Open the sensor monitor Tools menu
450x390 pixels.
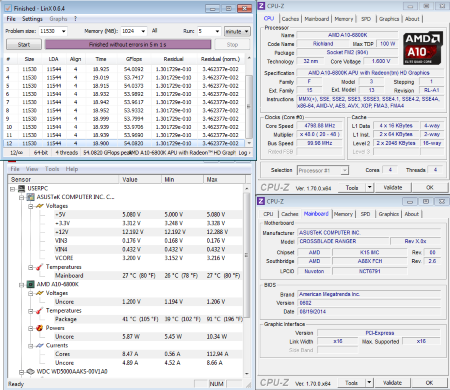click(52, 169)
